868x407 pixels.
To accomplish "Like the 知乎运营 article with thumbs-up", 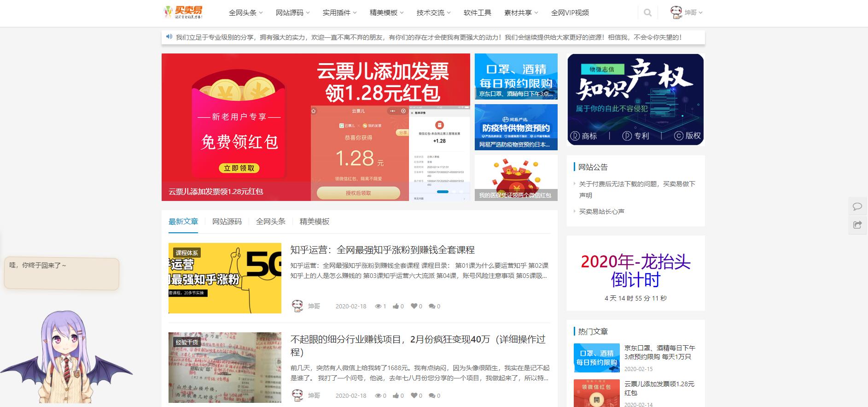I will [396, 306].
